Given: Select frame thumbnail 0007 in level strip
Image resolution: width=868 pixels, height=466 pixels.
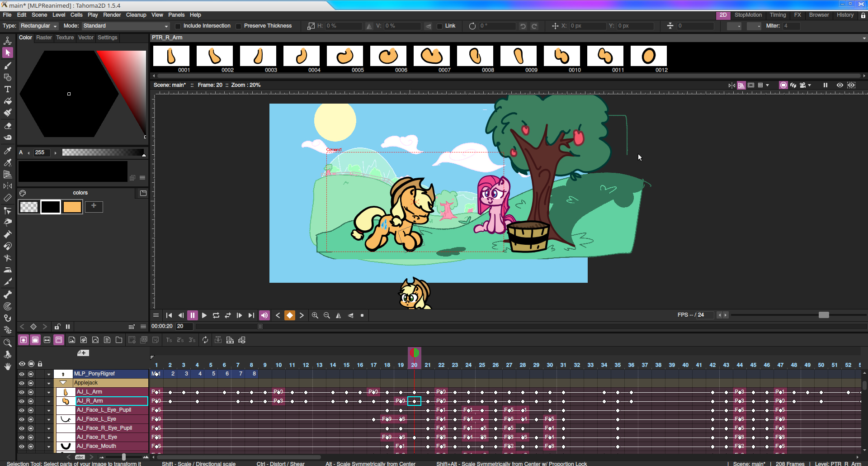Looking at the screenshot, I should 432,56.
